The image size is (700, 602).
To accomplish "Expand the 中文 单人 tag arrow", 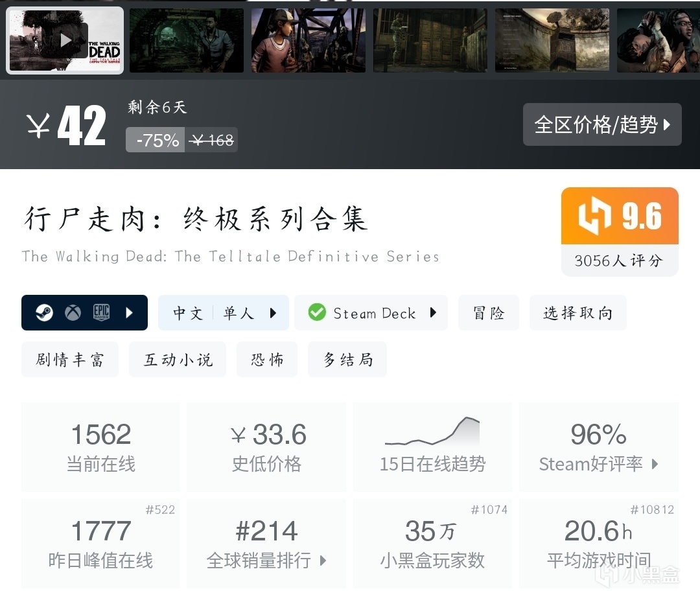I will coord(274,313).
